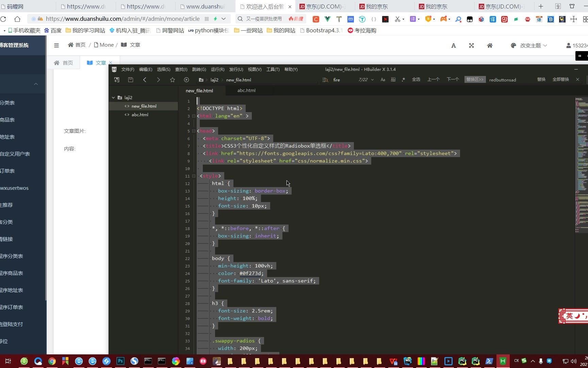Click the Task View taskbar icon

click(8, 361)
